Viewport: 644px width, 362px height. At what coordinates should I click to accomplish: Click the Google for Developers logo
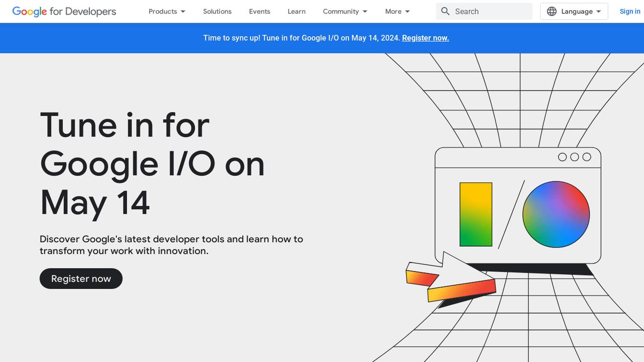click(x=64, y=11)
